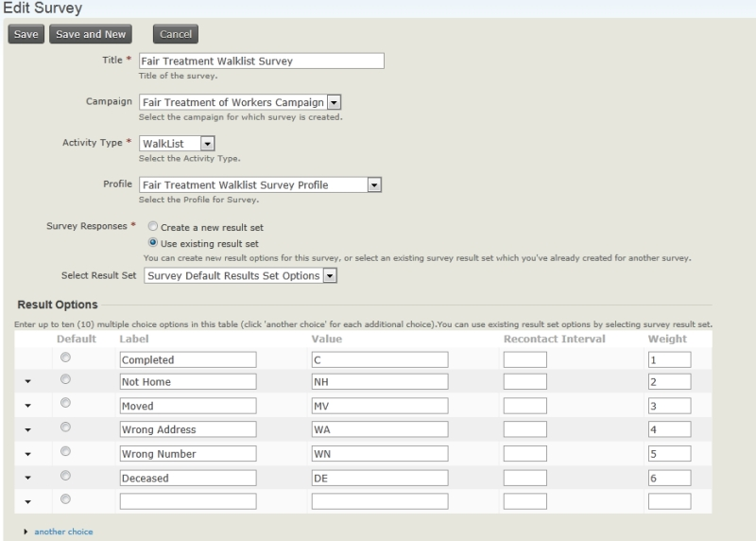Open the Activity Type dropdown
The height and width of the screenshot is (541, 756).
coord(208,144)
